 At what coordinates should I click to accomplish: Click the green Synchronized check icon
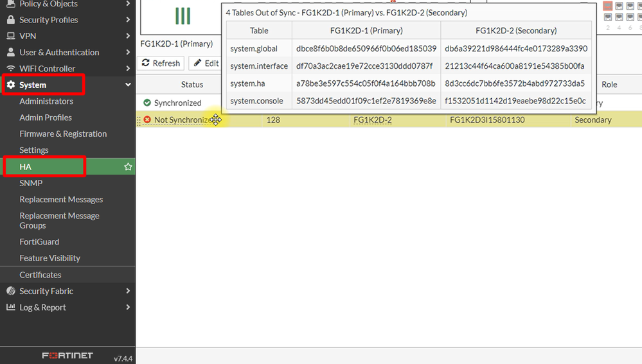[x=147, y=102]
